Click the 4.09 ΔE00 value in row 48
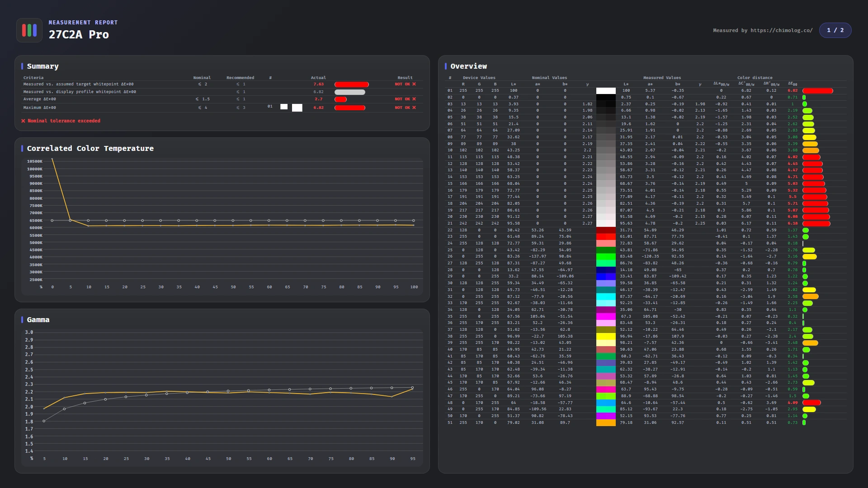 [x=793, y=403]
